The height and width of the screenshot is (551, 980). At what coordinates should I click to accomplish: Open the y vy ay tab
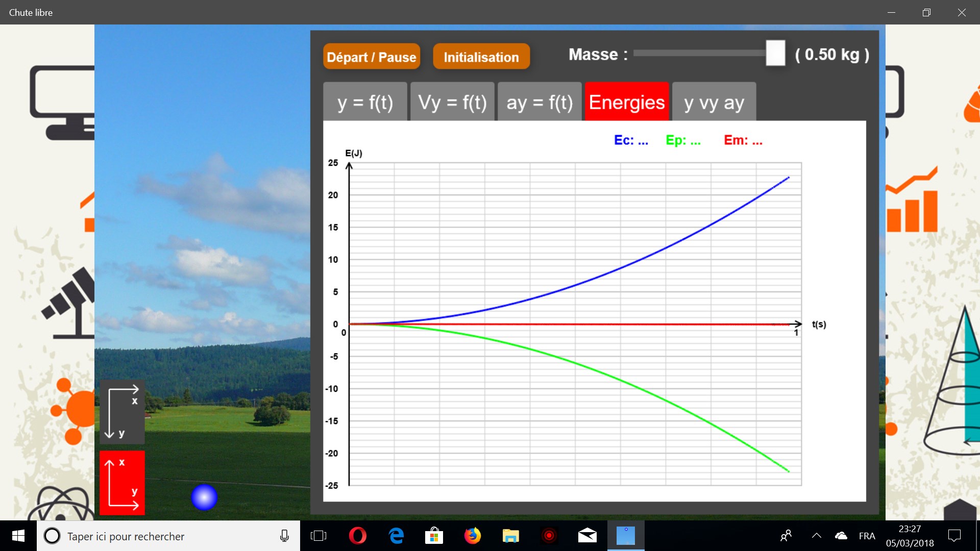[714, 102]
